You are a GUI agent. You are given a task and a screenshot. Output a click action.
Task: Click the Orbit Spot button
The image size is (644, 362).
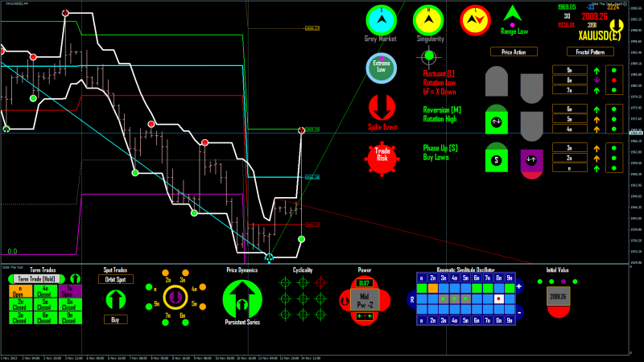point(115,279)
